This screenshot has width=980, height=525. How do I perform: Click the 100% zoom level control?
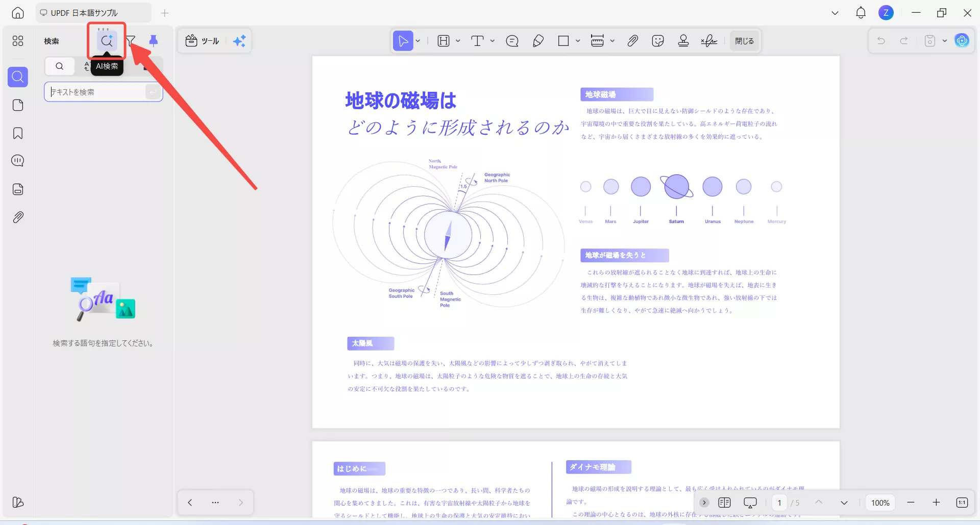880,503
